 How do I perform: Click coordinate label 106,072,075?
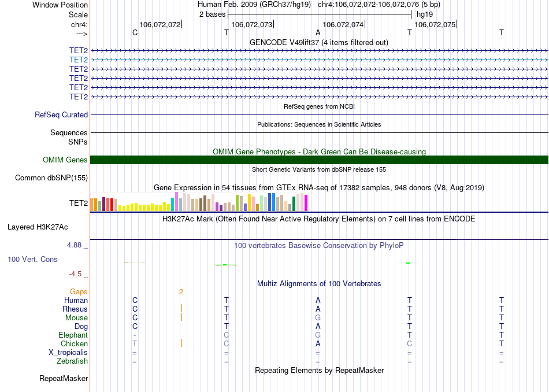435,24
